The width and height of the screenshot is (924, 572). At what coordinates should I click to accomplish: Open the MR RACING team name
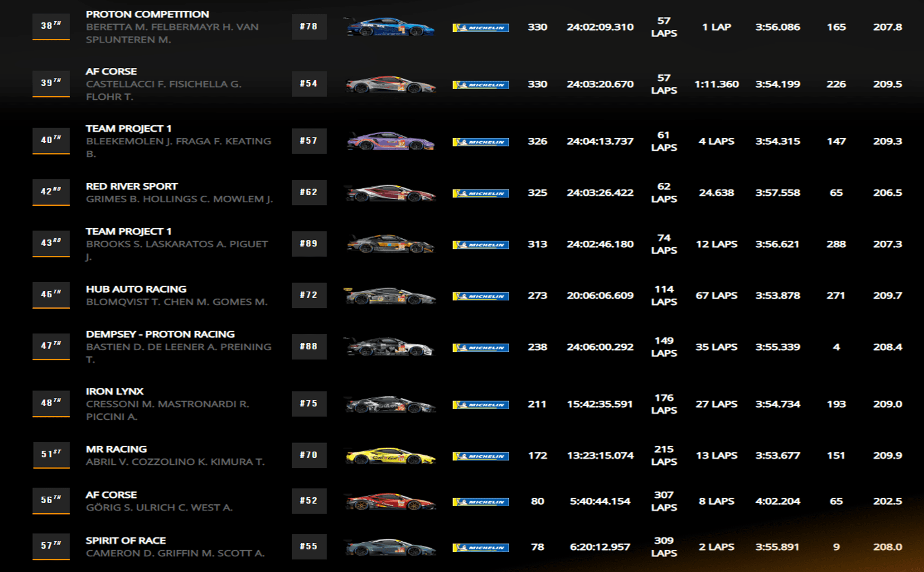coord(116,449)
